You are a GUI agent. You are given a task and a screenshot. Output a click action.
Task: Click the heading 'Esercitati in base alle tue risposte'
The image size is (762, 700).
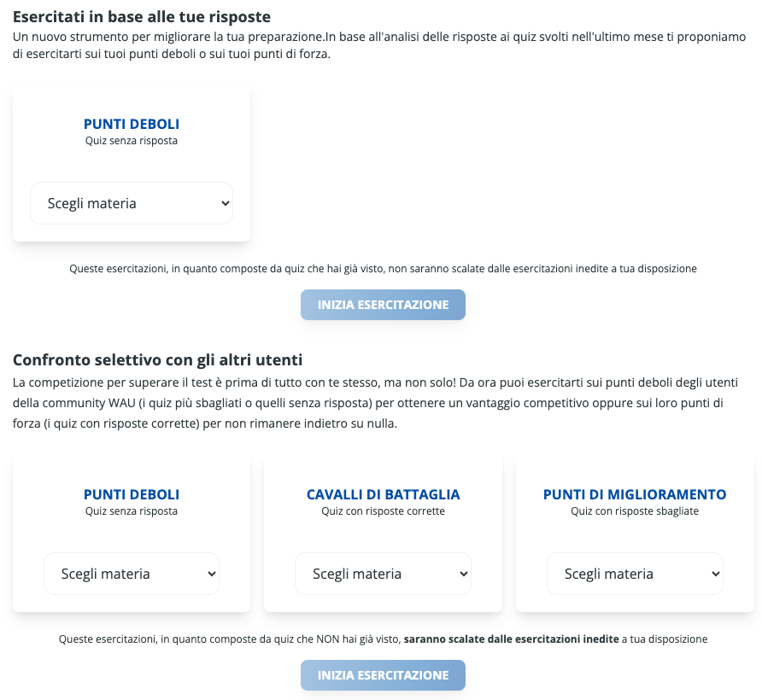[x=142, y=16]
